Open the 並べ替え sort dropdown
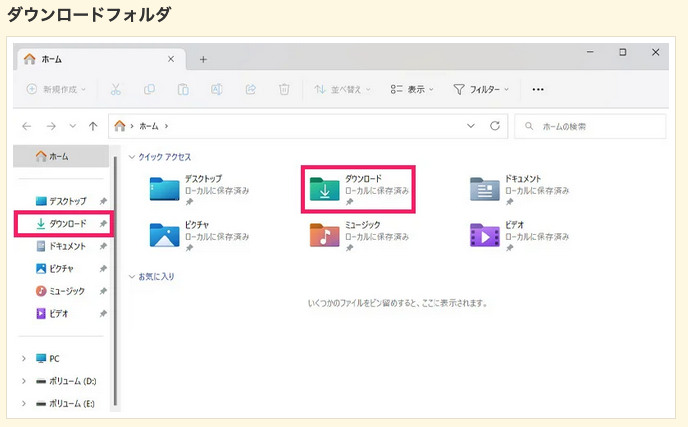 click(x=343, y=90)
